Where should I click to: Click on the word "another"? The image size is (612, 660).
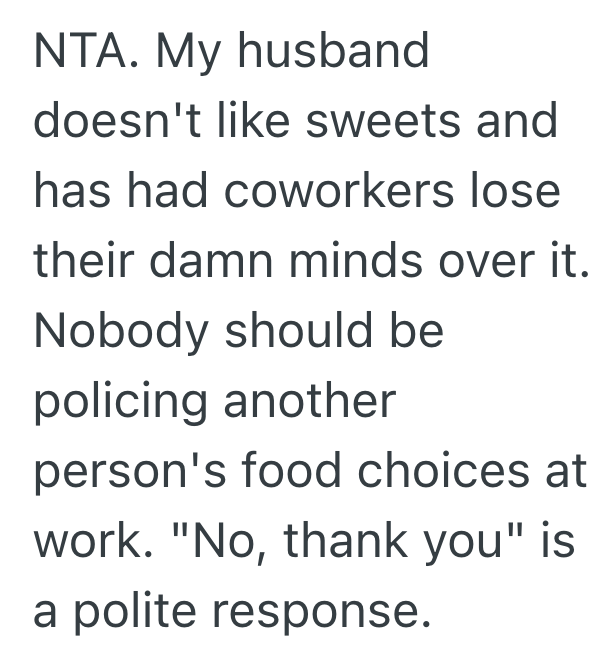311,401
